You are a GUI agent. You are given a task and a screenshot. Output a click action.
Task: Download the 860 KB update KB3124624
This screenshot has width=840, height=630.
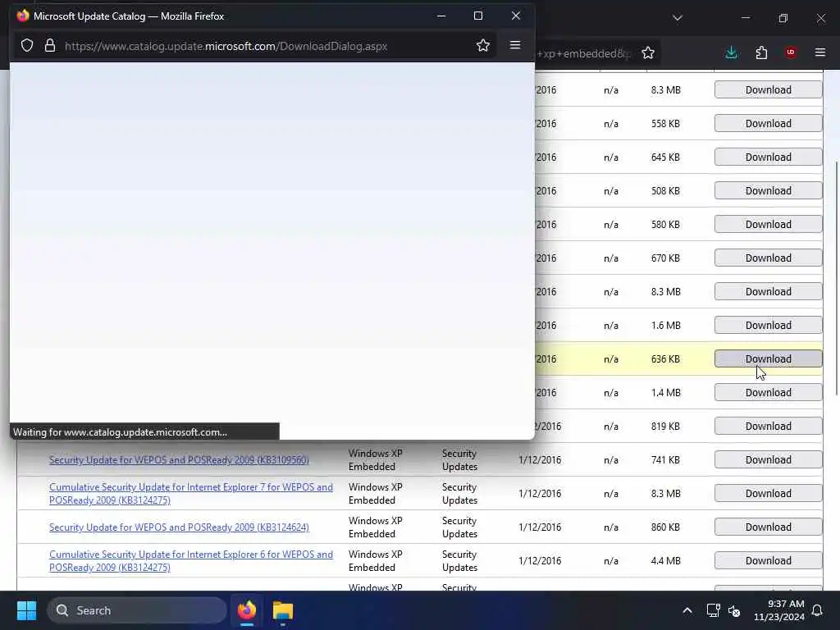[768, 527]
